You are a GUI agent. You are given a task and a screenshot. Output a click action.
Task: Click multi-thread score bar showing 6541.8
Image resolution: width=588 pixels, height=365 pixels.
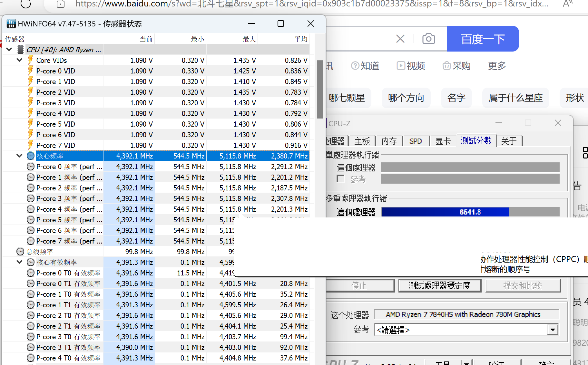point(470,212)
